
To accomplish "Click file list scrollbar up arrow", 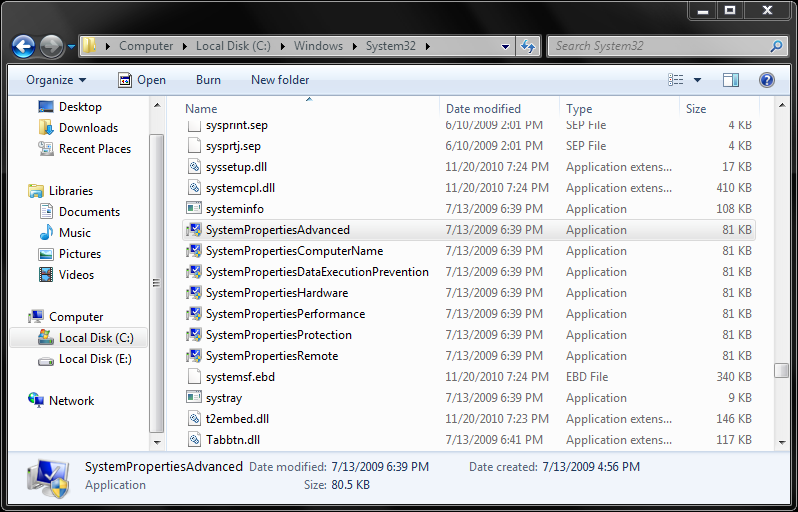I will 782,105.
